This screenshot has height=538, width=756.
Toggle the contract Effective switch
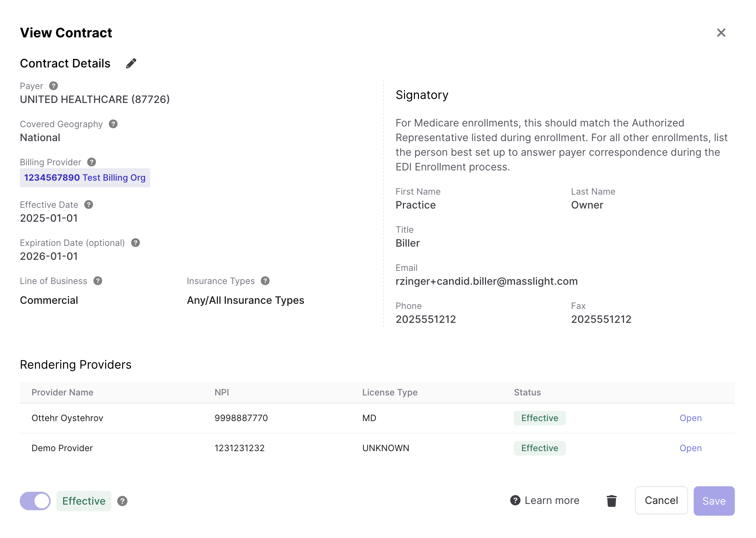[35, 501]
